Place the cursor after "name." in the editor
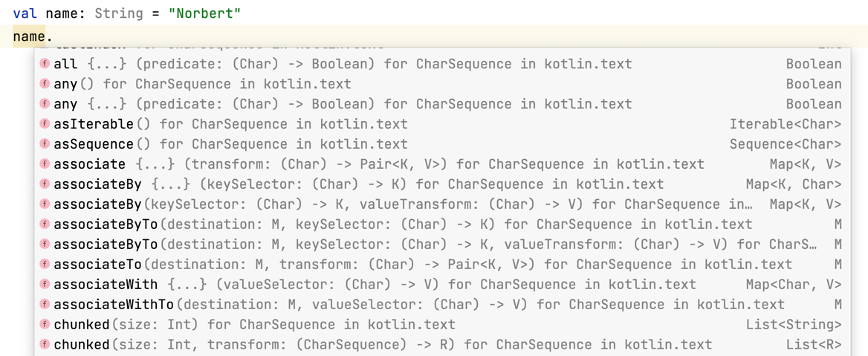 tap(54, 36)
